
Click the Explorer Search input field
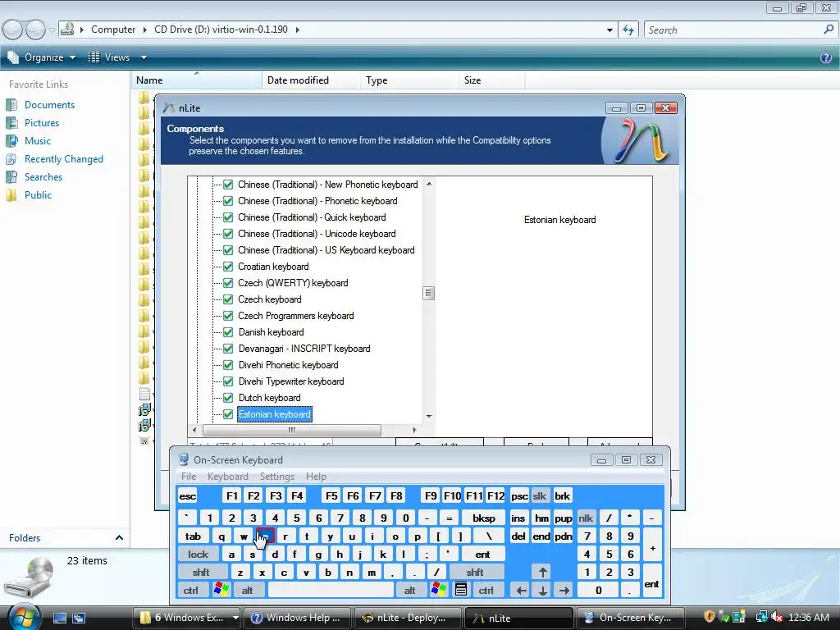[734, 30]
